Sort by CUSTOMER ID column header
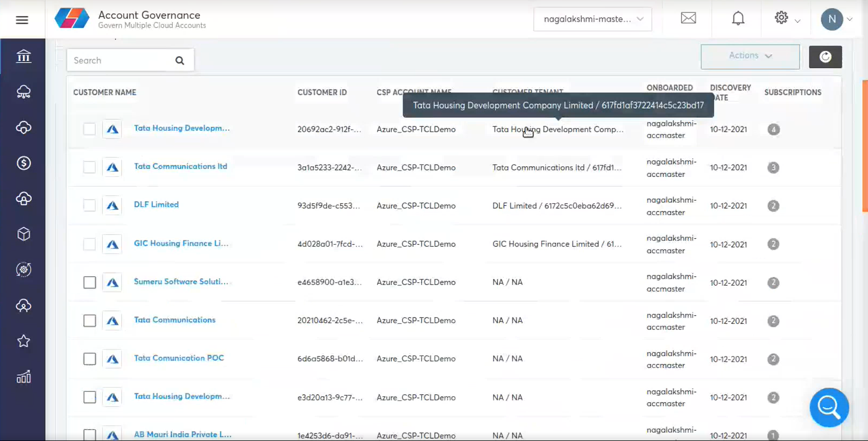Image resolution: width=868 pixels, height=441 pixels. point(322,93)
